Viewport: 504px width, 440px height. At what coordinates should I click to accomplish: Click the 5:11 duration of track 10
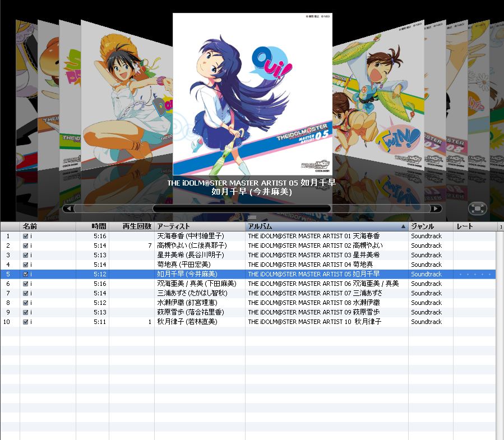point(100,322)
